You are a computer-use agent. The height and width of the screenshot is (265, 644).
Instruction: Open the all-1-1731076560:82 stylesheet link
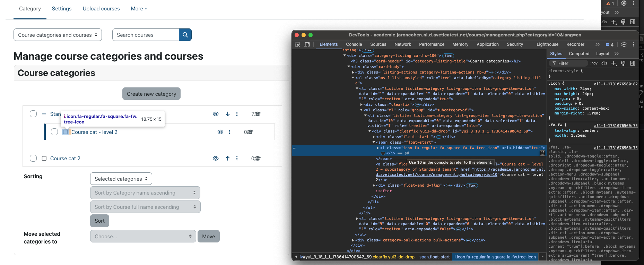click(x=616, y=84)
